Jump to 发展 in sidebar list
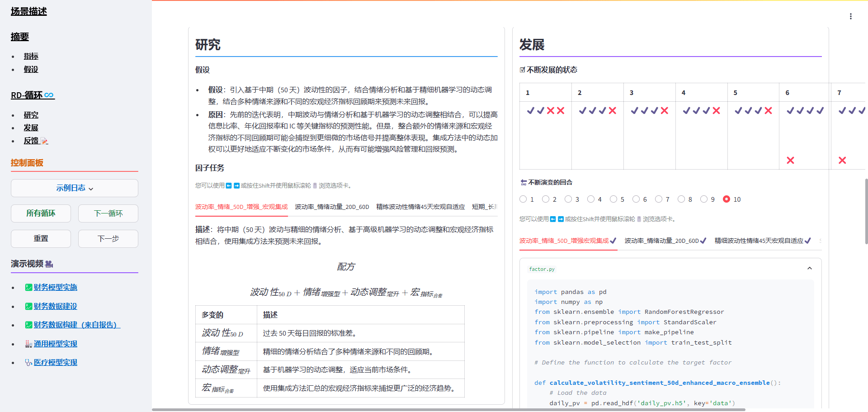The width and height of the screenshot is (868, 412). (31, 128)
